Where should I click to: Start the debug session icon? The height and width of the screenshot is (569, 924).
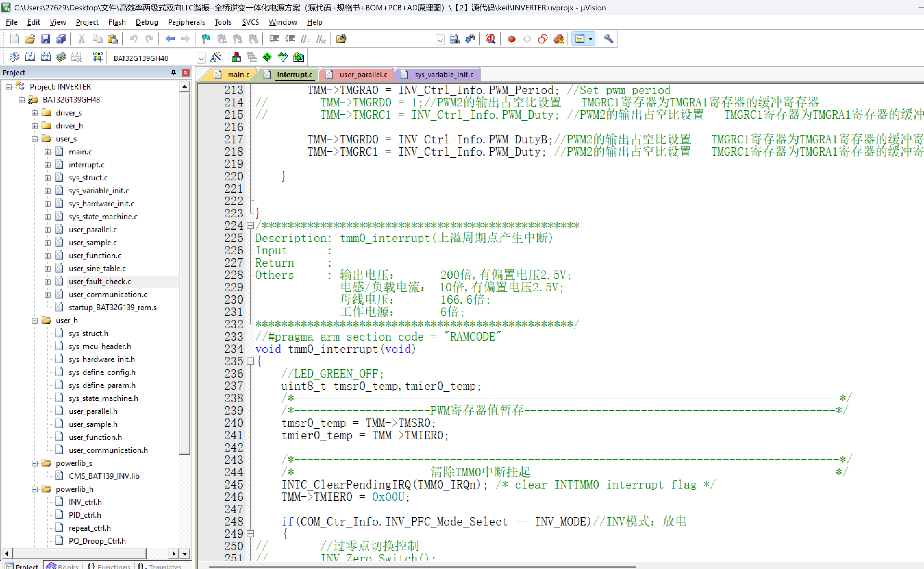(x=491, y=39)
